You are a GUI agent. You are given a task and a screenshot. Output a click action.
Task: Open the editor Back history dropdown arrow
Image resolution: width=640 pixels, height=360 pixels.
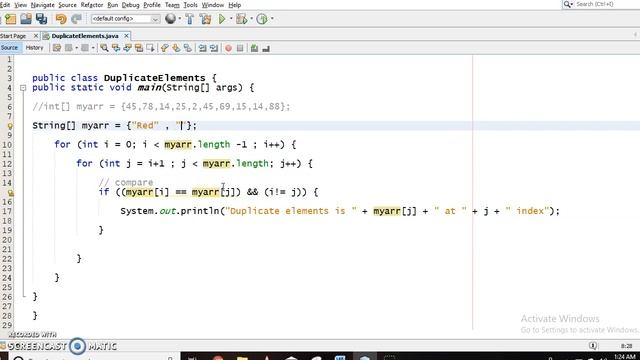pyautogui.click(x=77, y=48)
